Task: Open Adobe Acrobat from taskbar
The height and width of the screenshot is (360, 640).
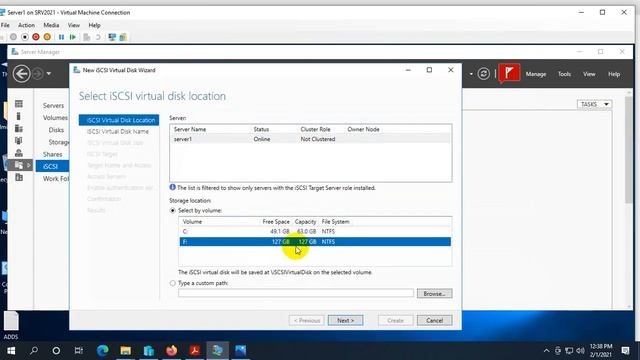Action: click(194, 351)
